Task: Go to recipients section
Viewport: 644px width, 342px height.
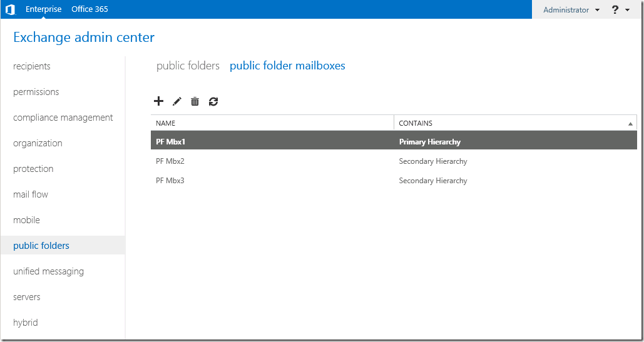Action: 32,66
